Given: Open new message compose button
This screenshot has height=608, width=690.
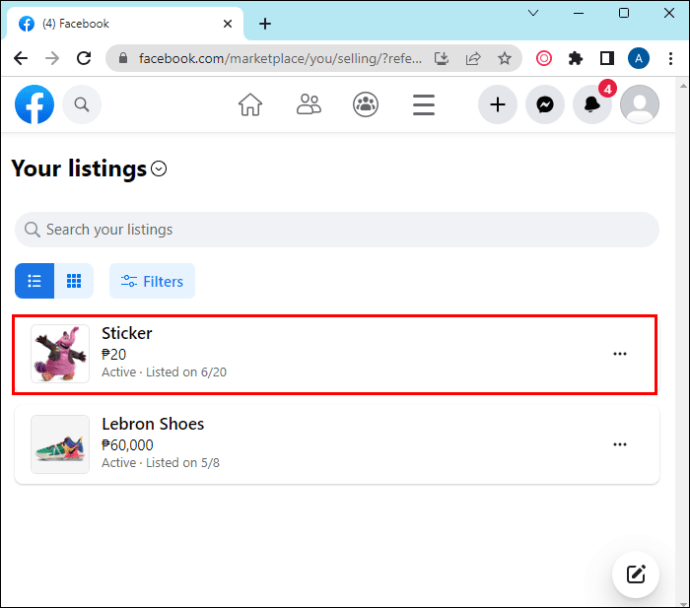Looking at the screenshot, I should (635, 574).
